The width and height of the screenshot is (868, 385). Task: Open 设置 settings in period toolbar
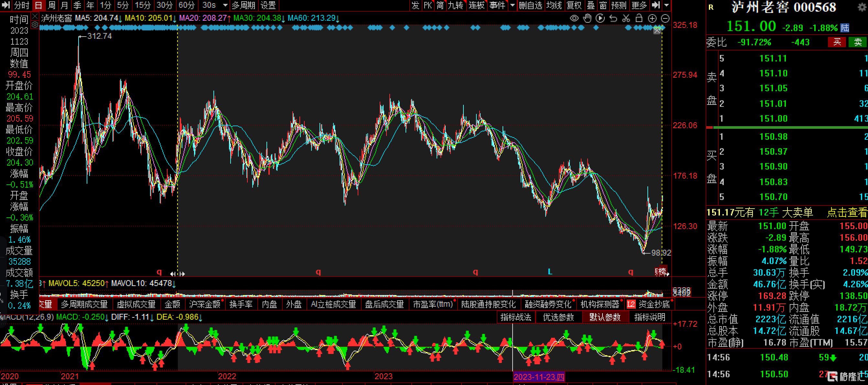pyautogui.click(x=268, y=5)
